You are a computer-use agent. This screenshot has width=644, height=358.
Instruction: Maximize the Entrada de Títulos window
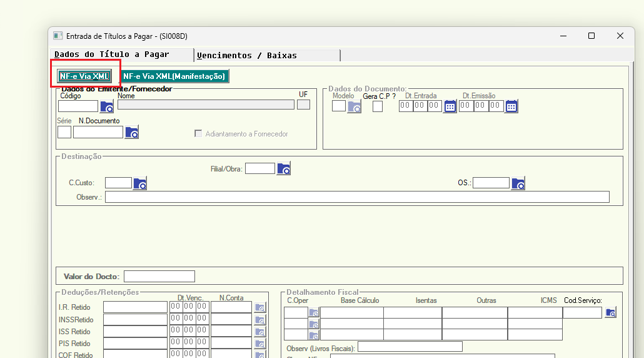click(591, 36)
